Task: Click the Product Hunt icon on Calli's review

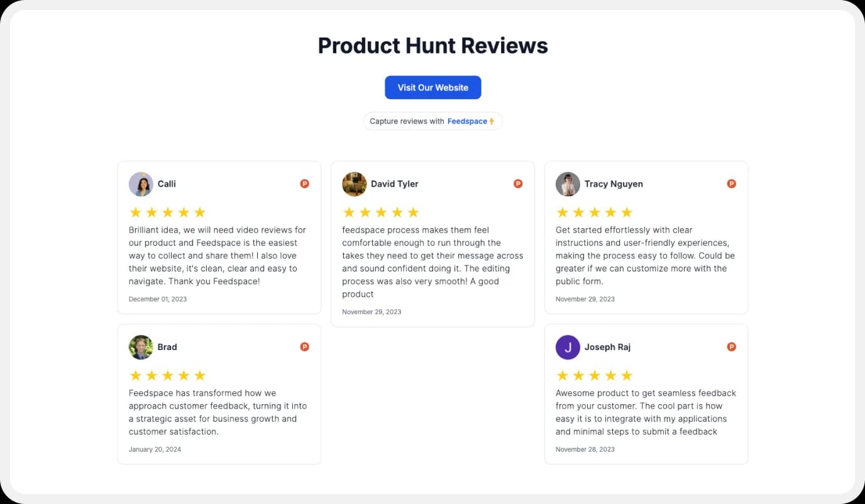Action: 304,184
